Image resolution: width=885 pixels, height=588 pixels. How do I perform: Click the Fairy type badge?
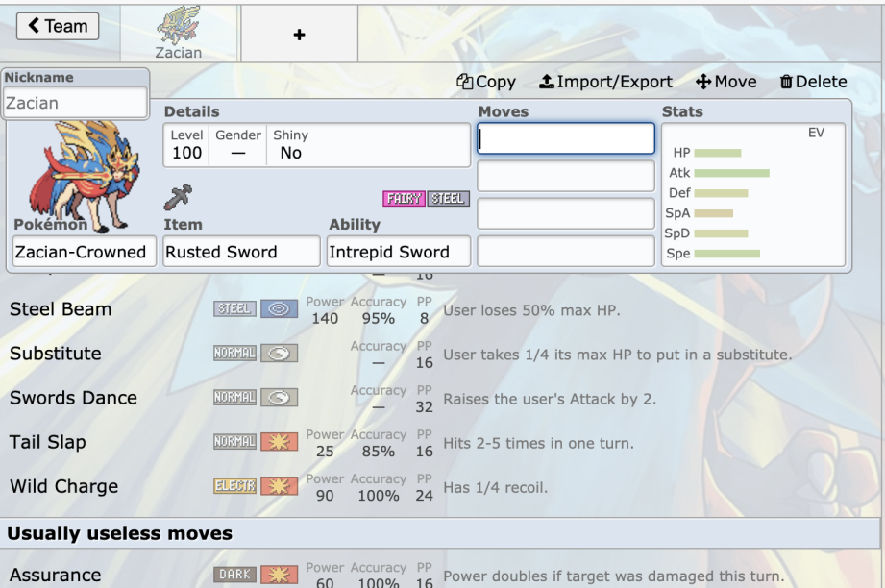(x=404, y=199)
